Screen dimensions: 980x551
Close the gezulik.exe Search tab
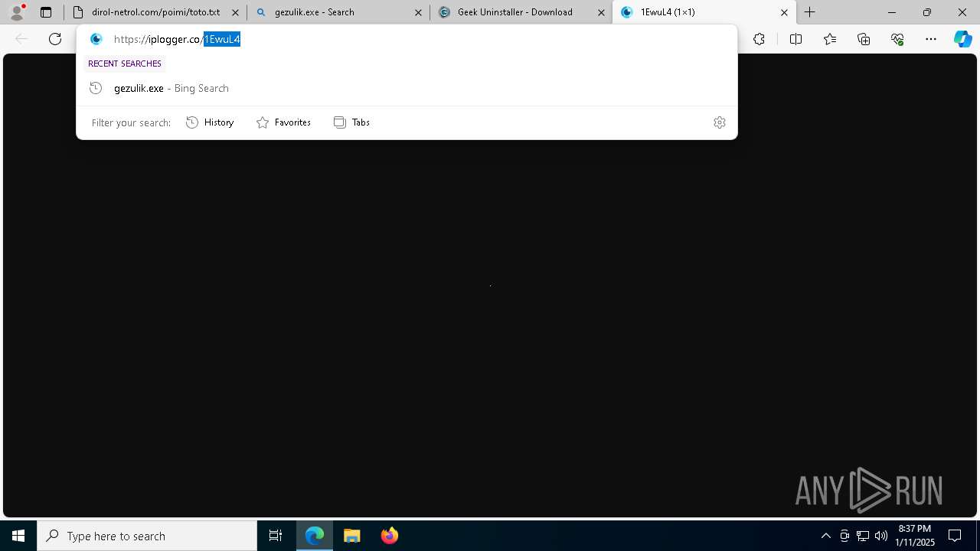418,12
